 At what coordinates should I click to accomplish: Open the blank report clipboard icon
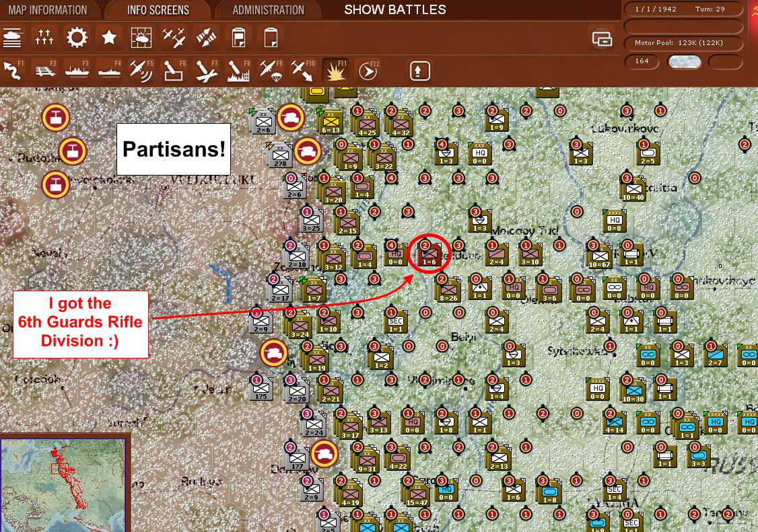pyautogui.click(x=271, y=38)
